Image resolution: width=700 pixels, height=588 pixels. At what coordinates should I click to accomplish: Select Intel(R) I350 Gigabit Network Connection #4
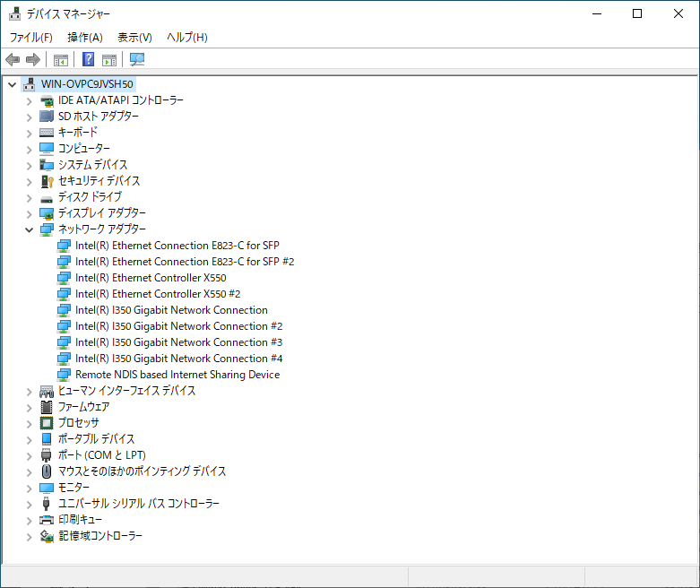[x=179, y=358]
